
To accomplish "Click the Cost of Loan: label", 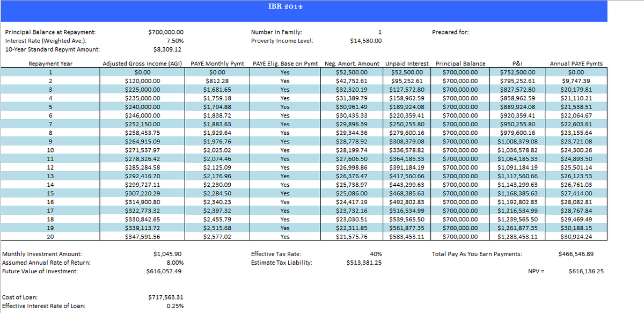I will pyautogui.click(x=20, y=297).
